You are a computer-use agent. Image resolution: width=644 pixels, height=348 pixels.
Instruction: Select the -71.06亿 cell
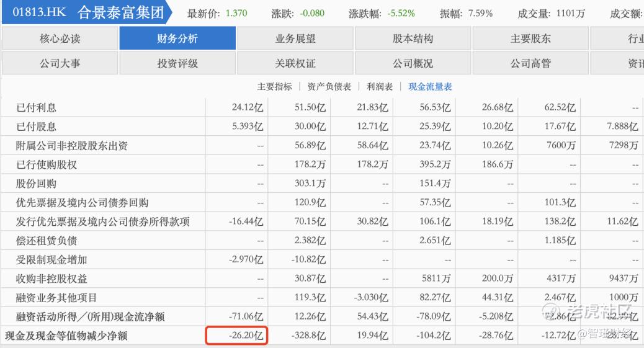246,316
